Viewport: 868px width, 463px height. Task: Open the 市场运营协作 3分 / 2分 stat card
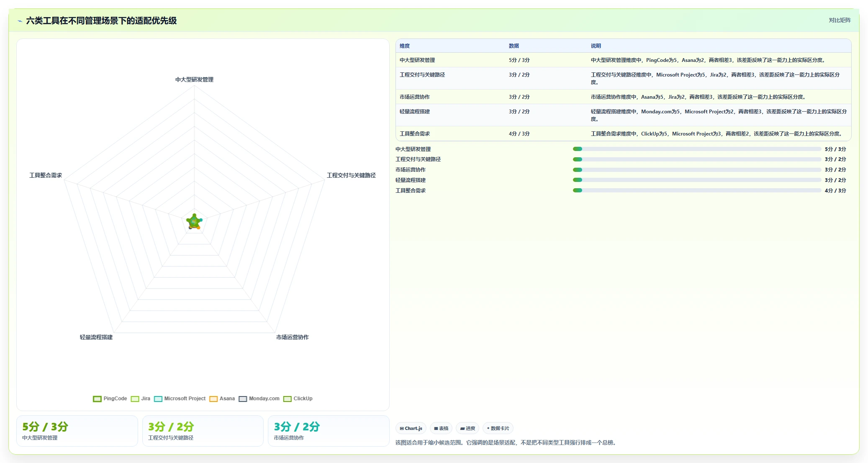329,431
